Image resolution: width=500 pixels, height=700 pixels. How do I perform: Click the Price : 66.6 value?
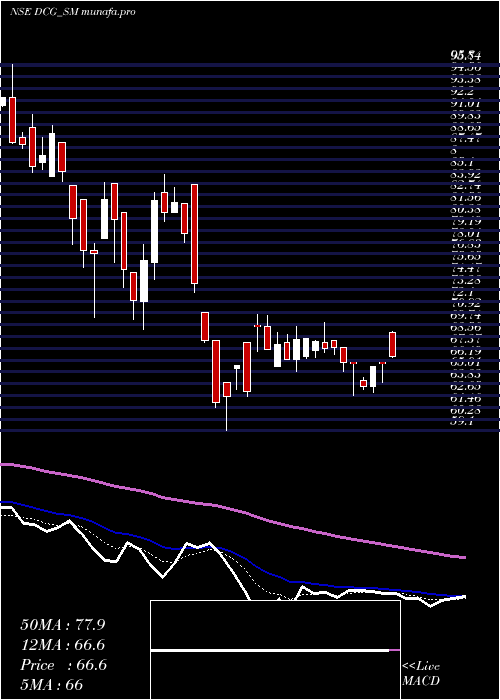[x=63, y=665]
